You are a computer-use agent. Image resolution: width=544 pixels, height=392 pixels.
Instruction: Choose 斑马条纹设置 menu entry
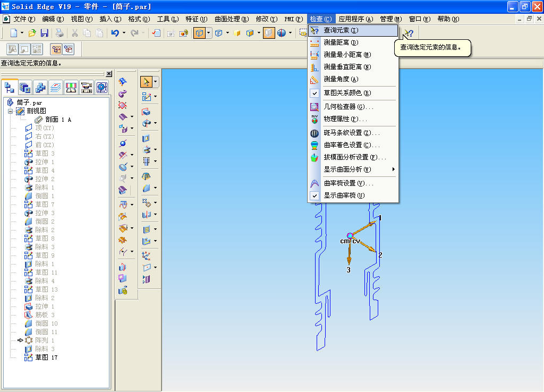tap(353, 133)
